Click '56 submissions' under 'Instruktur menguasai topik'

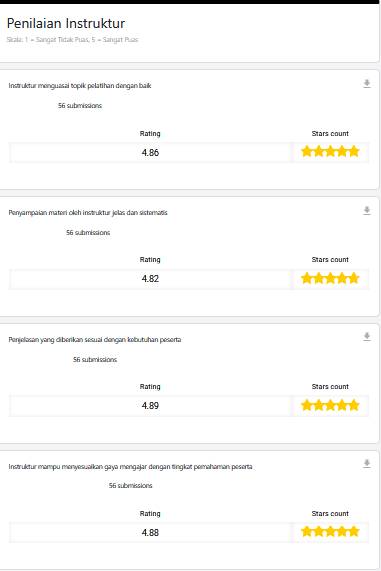[80, 106]
